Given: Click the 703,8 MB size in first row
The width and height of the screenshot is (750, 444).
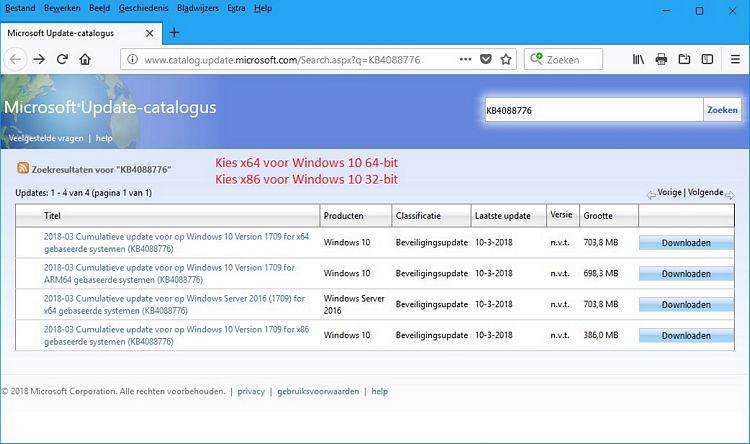Looking at the screenshot, I should click(601, 243).
